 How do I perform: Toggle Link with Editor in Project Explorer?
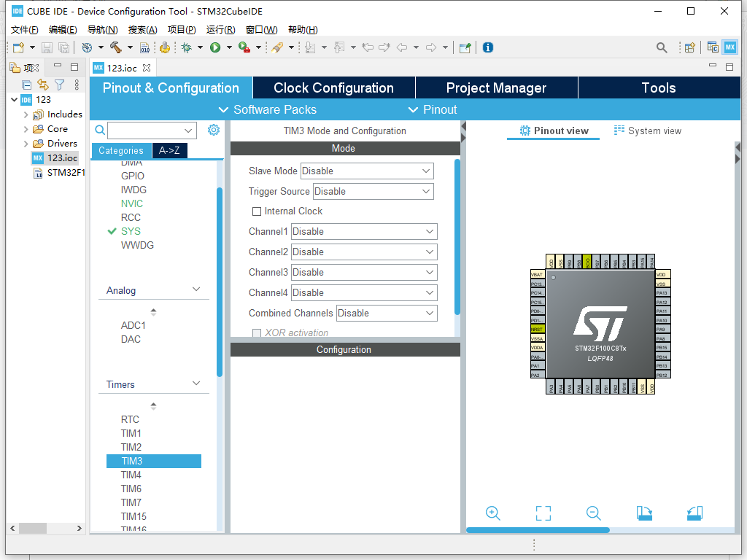[43, 85]
